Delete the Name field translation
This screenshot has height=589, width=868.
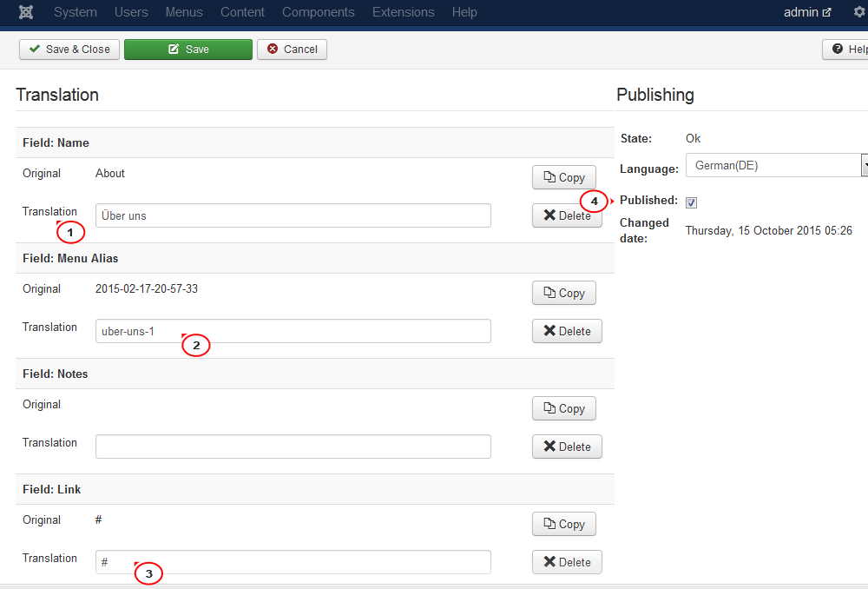tap(567, 215)
